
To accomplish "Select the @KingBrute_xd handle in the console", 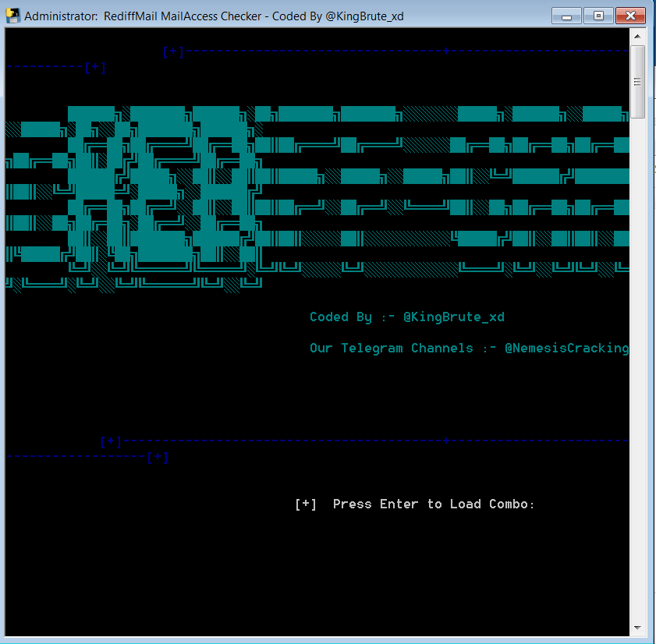I will [453, 317].
